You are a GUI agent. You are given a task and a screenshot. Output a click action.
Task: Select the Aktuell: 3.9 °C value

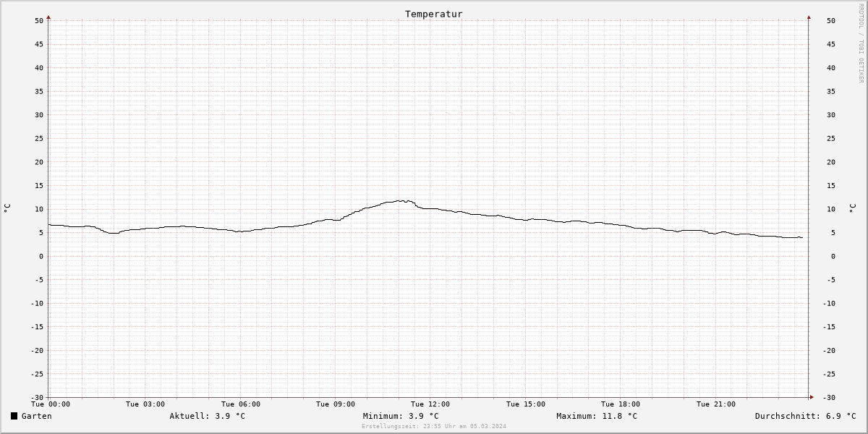pyautogui.click(x=207, y=416)
